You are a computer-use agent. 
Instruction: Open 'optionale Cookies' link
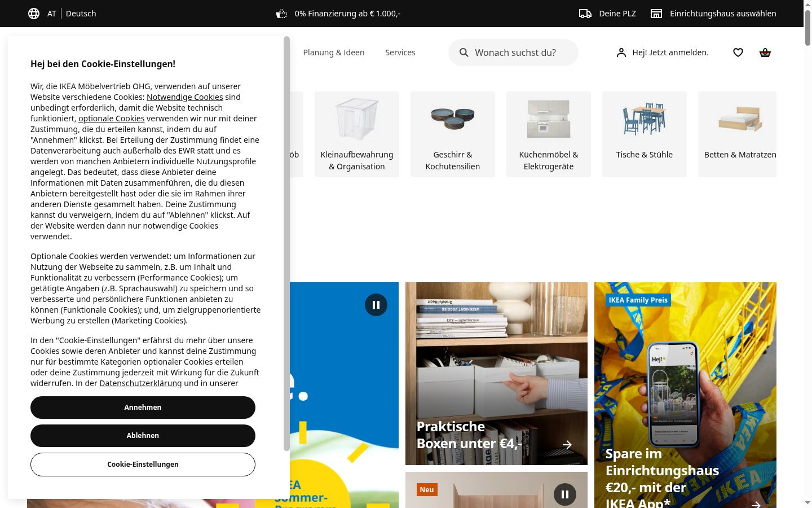[x=111, y=119]
